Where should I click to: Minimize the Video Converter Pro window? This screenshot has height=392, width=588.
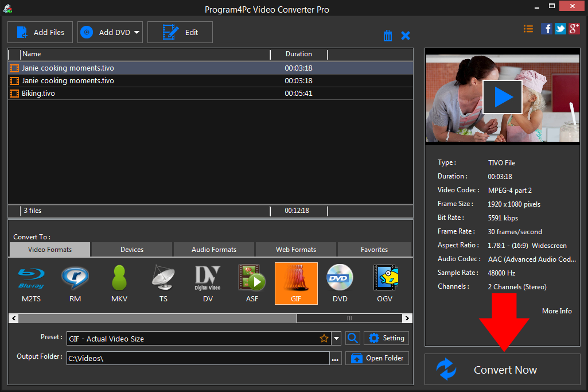(537, 6)
